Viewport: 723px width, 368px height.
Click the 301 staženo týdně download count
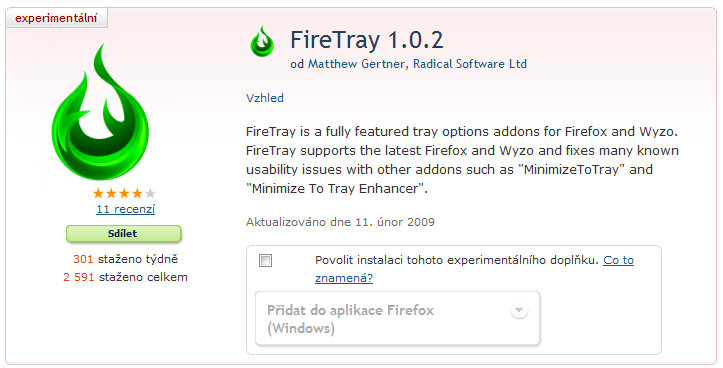point(125,259)
